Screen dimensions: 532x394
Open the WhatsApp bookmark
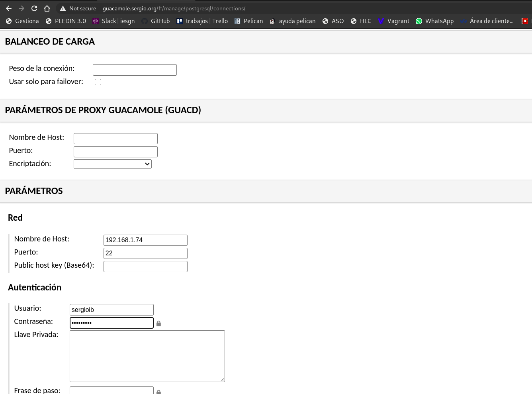pos(434,21)
